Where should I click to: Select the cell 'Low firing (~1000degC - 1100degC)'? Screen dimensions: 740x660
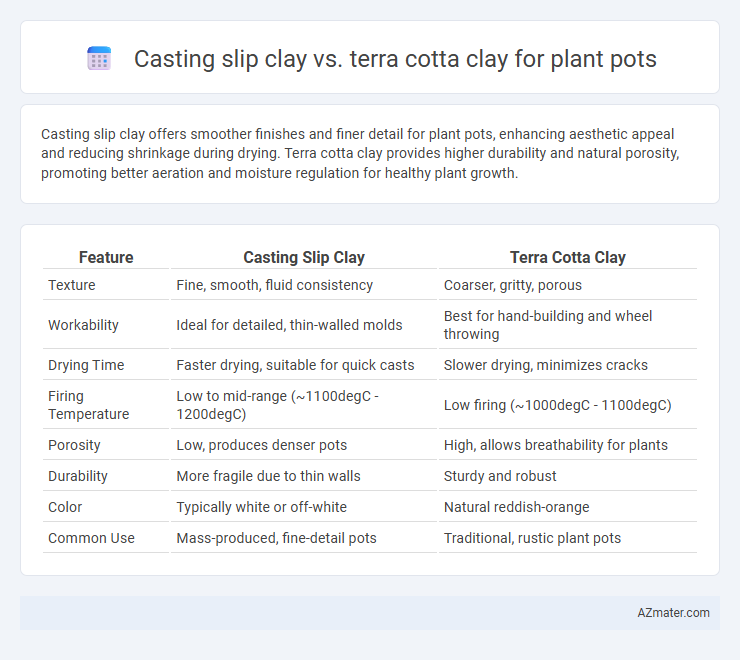click(557, 405)
